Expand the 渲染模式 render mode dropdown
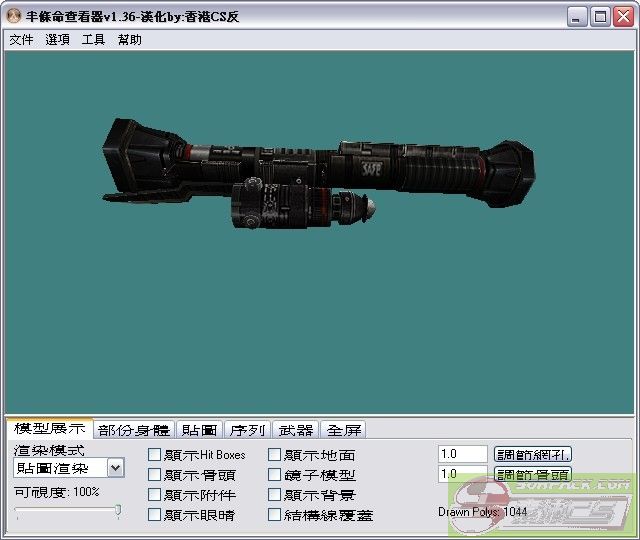The width and height of the screenshot is (640, 540). (x=116, y=468)
